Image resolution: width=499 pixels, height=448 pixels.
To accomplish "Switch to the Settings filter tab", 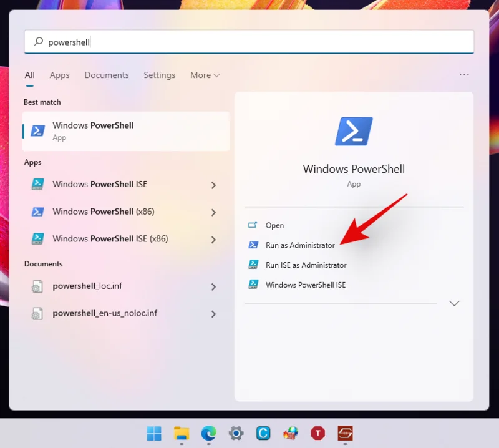I will coord(160,75).
